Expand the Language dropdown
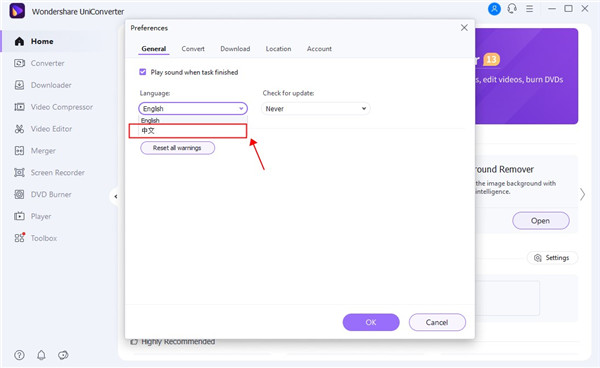 coord(193,109)
